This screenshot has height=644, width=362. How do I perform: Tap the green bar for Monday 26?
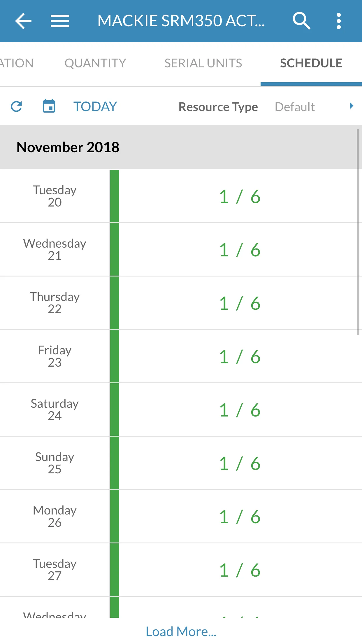click(x=115, y=516)
